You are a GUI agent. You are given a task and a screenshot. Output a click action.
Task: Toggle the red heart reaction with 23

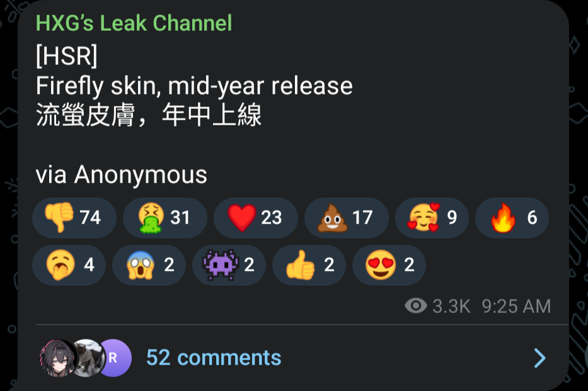[x=256, y=218]
